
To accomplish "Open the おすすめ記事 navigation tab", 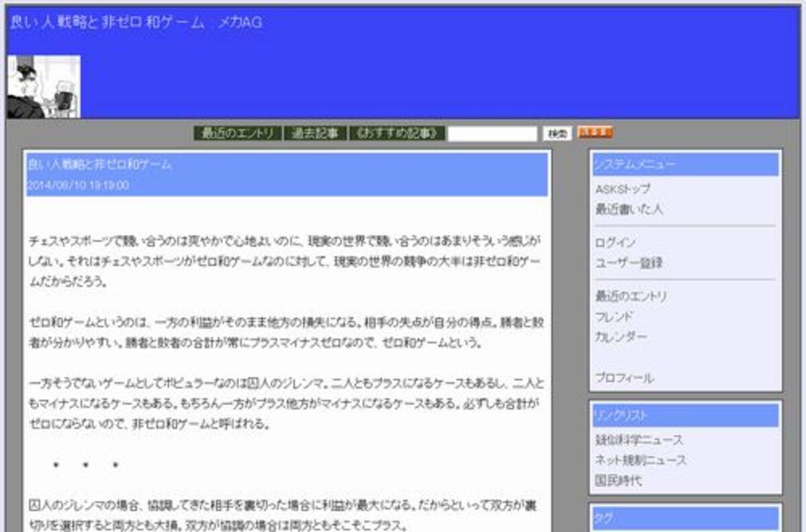I will [x=397, y=133].
